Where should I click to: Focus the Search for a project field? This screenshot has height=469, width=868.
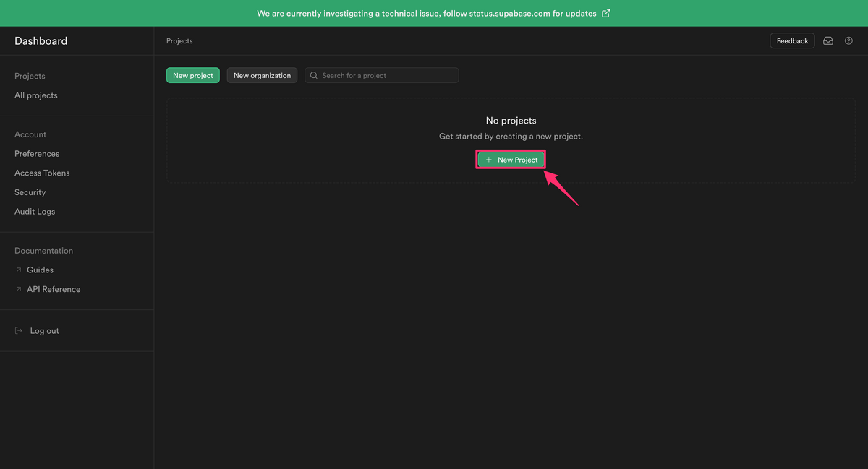click(382, 75)
